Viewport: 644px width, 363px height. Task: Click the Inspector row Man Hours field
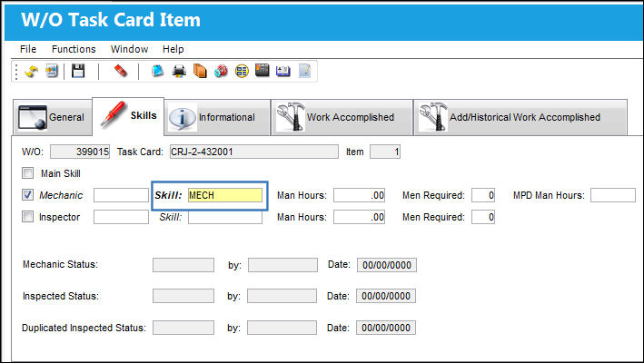point(359,217)
